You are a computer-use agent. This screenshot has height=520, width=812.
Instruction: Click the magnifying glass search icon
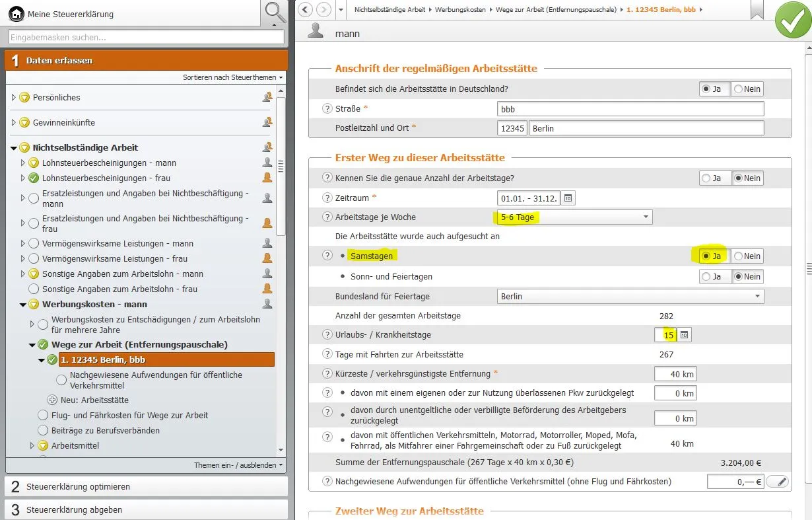tap(275, 13)
